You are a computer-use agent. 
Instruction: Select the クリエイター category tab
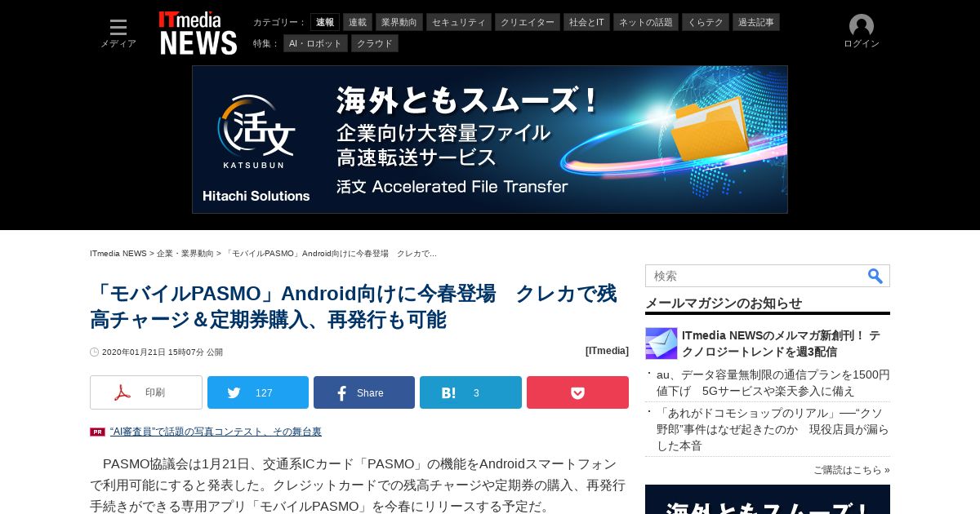click(528, 22)
